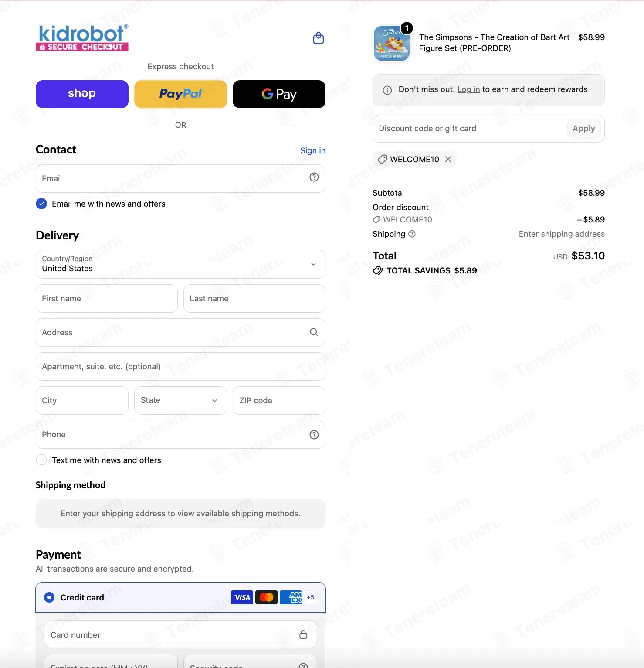Click the rewards info circle icon
This screenshot has height=668, width=644.
point(387,90)
